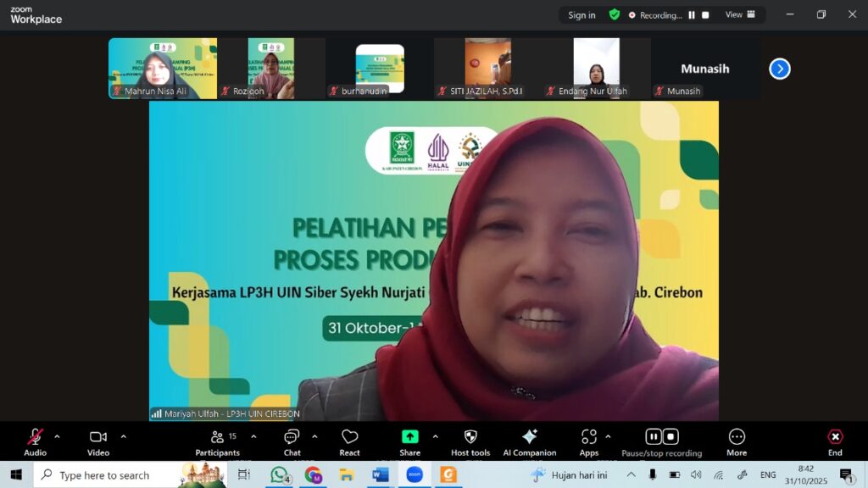Turn the camera on via Video
Image resolution: width=868 pixels, height=488 pixels.
pyautogui.click(x=98, y=439)
